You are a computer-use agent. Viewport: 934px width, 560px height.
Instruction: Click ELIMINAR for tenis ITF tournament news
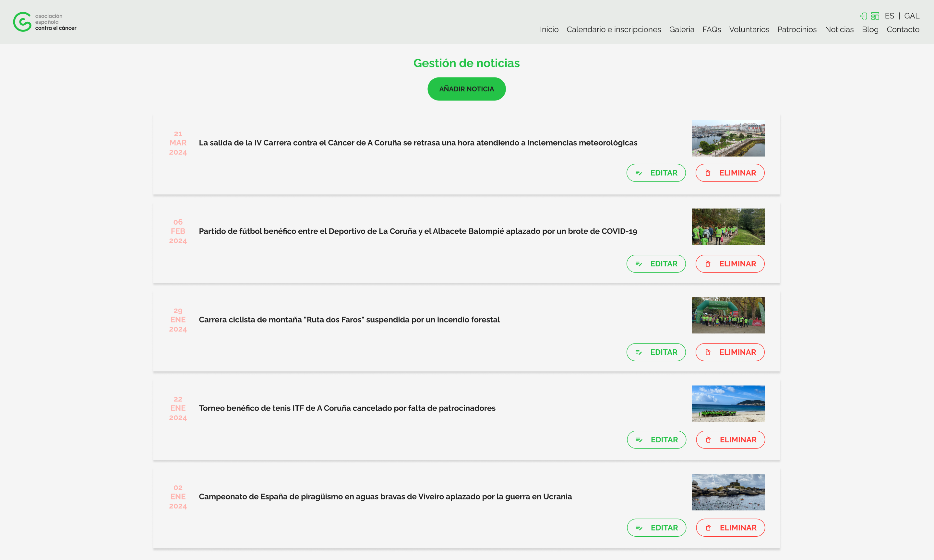tap(730, 440)
